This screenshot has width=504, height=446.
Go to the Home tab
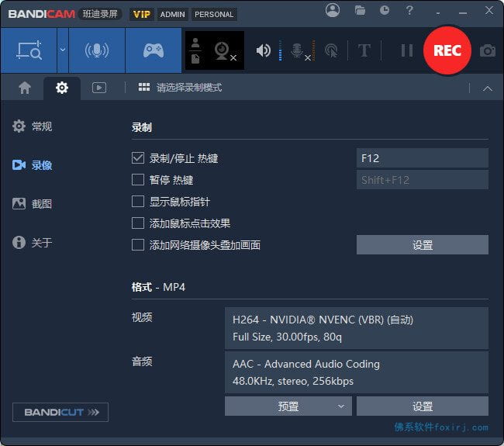[25, 88]
